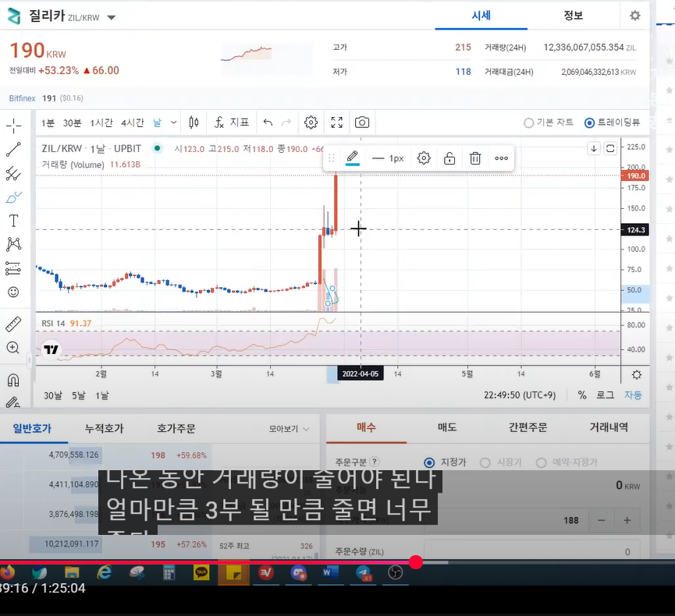Open the candlestick chart type selector
The image size is (675, 616).
tap(194, 122)
